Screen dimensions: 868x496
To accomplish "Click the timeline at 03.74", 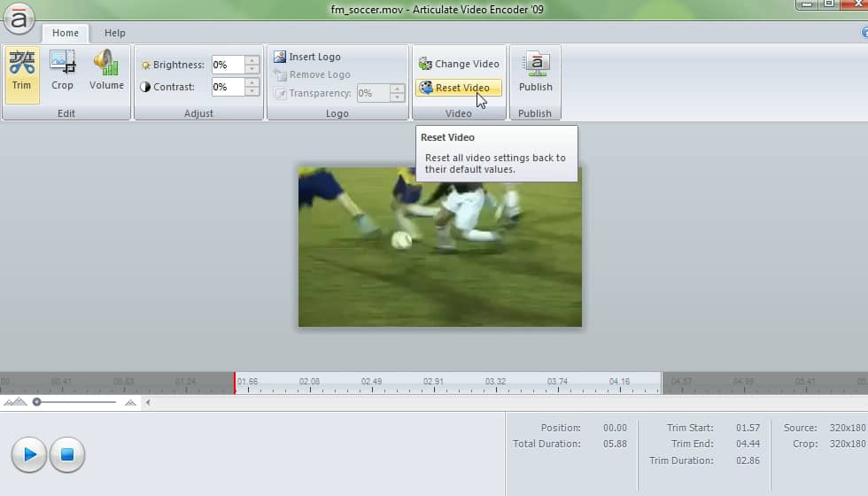I will 557,382.
